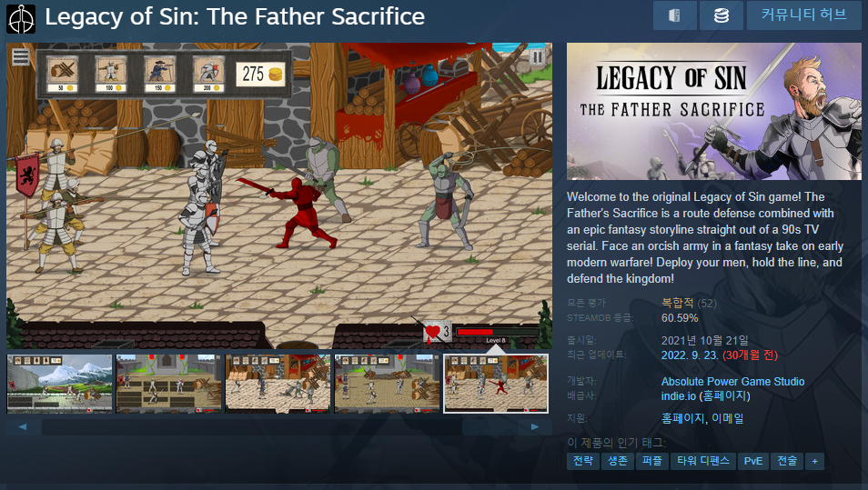Open indie.io publisher link
This screenshot has height=490, width=868.
tap(678, 396)
